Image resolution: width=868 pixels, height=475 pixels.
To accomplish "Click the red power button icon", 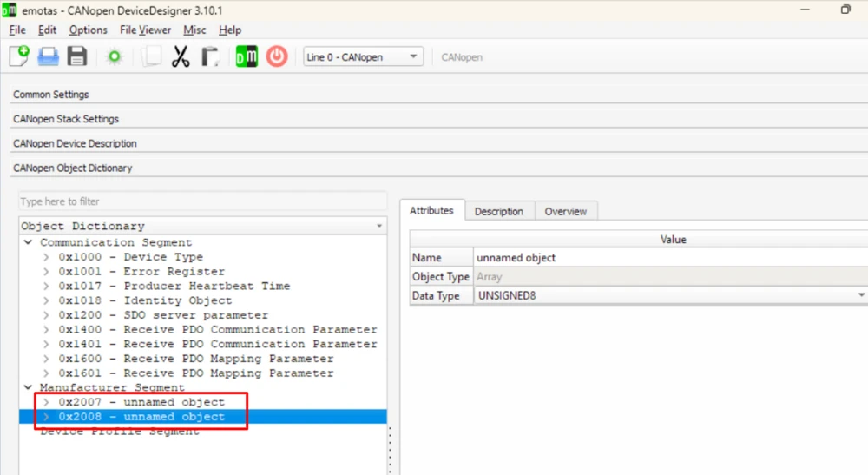I will [277, 56].
